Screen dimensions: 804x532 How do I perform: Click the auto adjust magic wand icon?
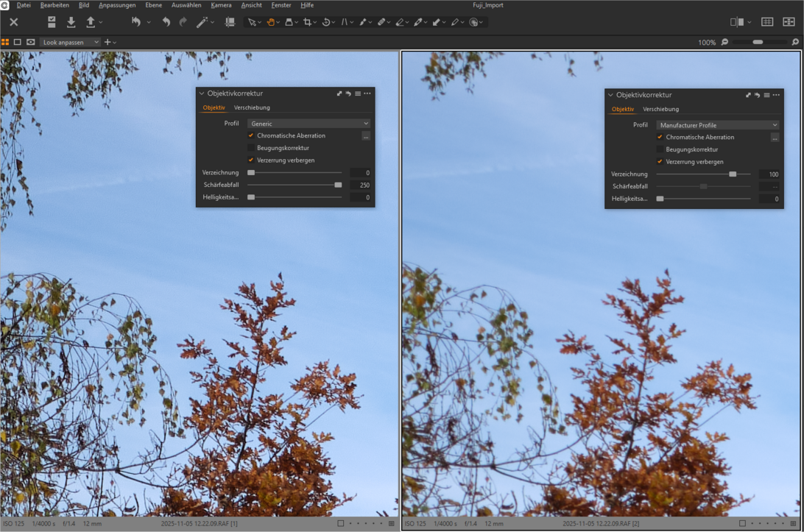coord(201,22)
